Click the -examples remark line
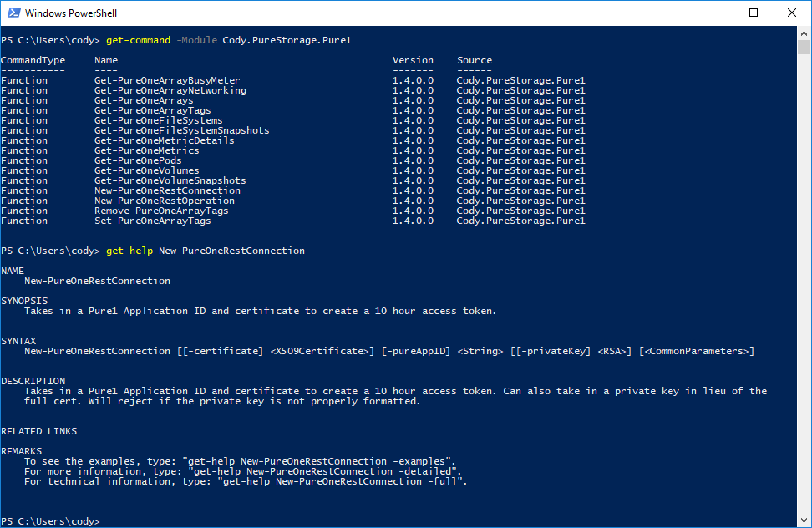 (x=240, y=461)
